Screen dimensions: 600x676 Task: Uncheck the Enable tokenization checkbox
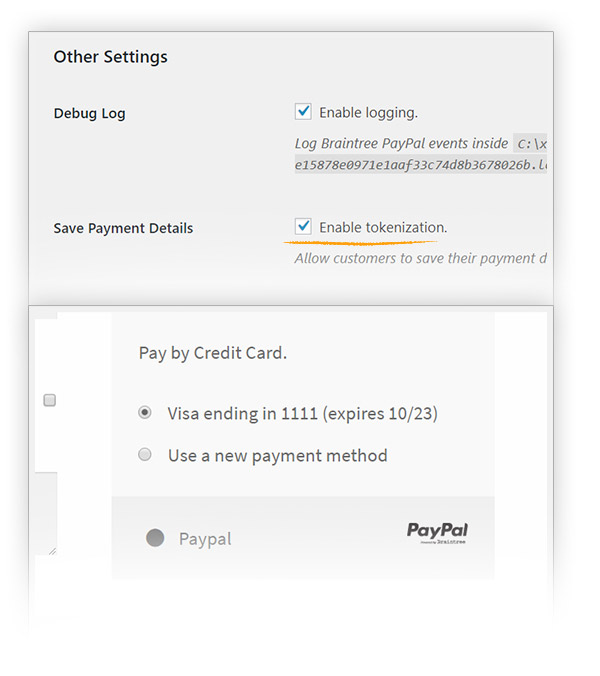pos(303,227)
